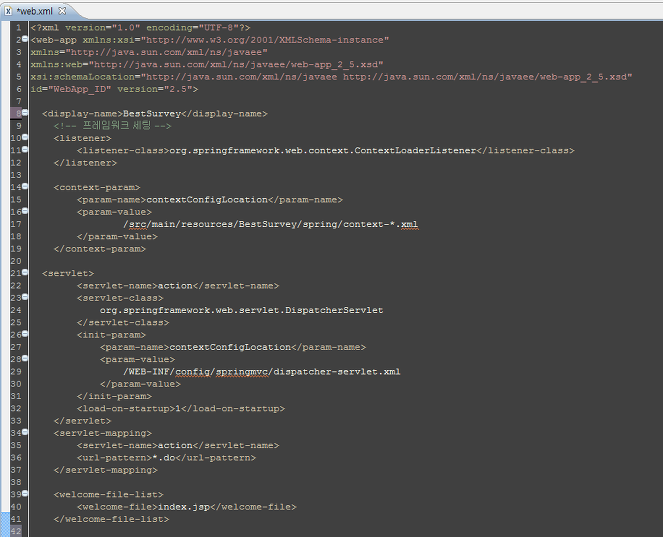Click line number 20 in the gutter
This screenshot has width=663, height=537.
[16, 261]
